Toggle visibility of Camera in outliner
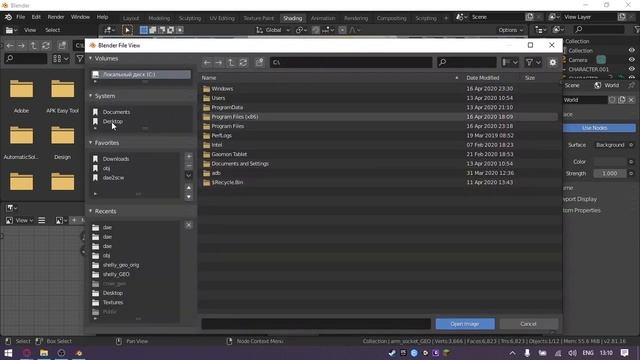 (x=631, y=60)
